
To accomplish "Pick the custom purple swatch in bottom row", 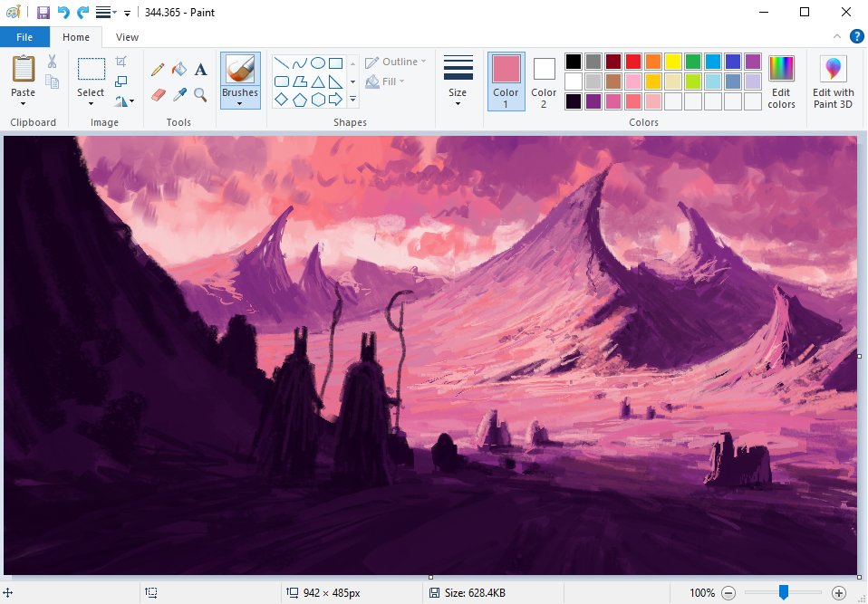I will click(x=593, y=101).
